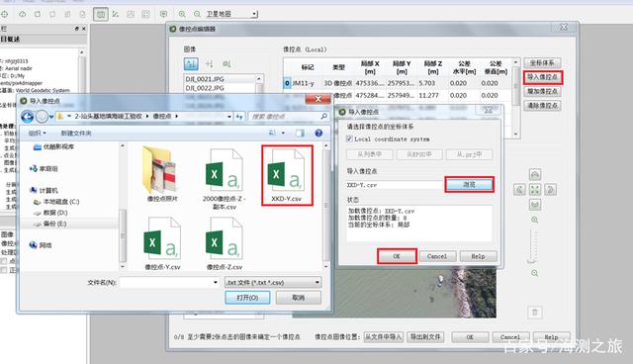Click the left arrow navigation icon
This screenshot has height=364, width=633.
519,189
